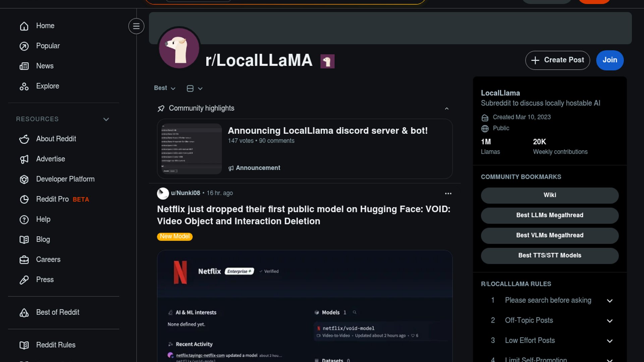Click the Best of Reddit icon
Viewport: 644px width, 362px height.
click(x=24, y=313)
